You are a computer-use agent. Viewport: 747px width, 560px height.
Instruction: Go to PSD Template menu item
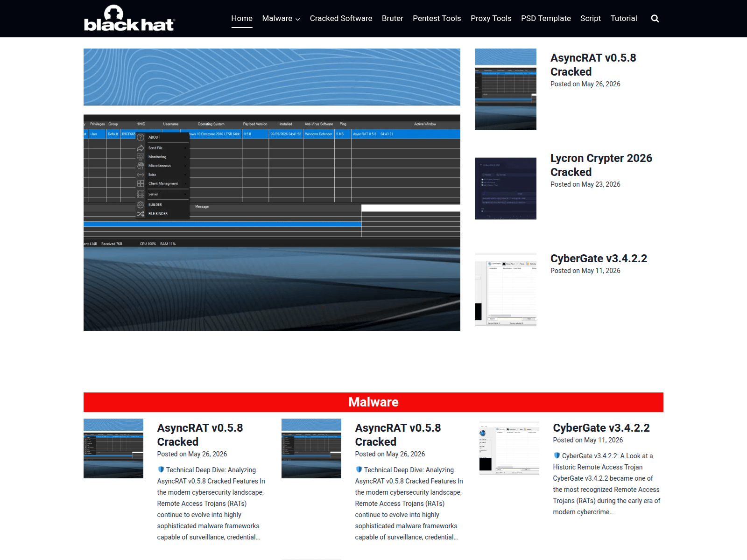coord(546,18)
